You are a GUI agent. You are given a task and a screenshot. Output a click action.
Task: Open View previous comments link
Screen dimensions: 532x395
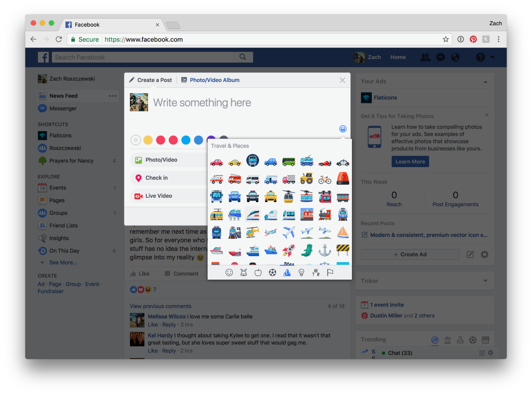tap(160, 306)
